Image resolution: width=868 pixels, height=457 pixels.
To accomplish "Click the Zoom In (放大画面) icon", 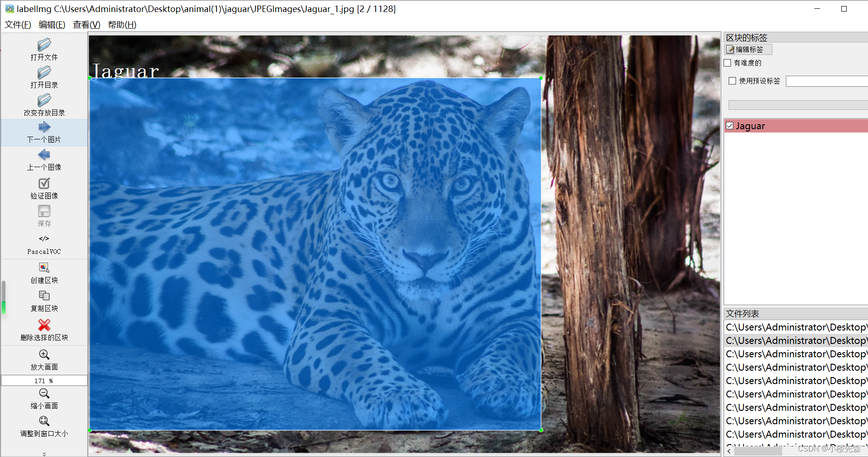I will 44,355.
